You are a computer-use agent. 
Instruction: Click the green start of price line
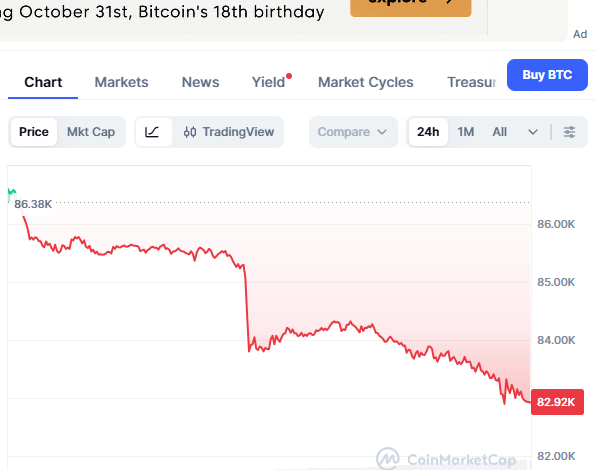pyautogui.click(x=12, y=194)
